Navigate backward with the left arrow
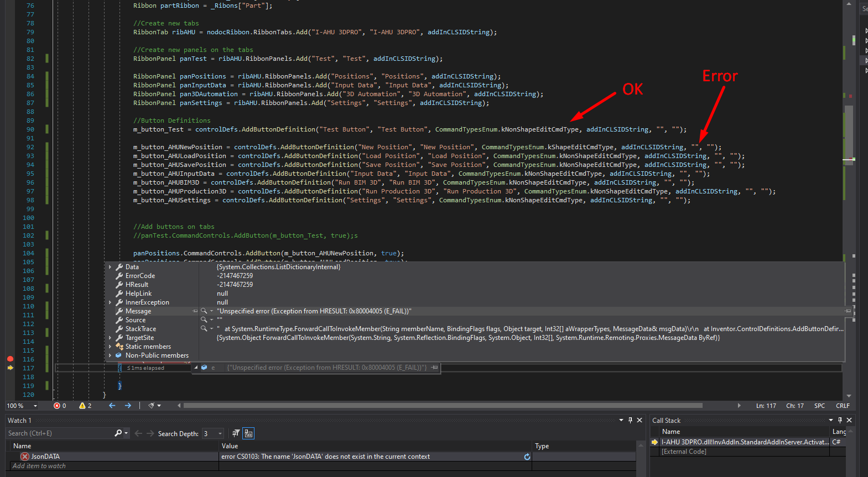868x477 pixels. (112, 406)
